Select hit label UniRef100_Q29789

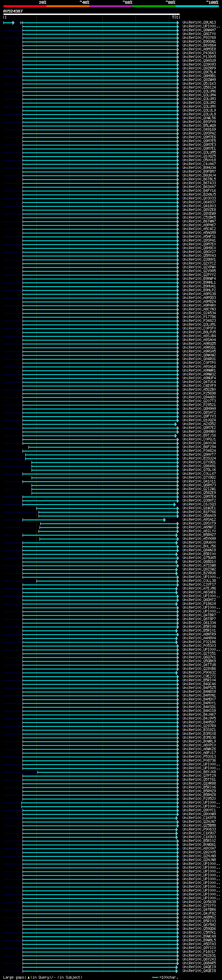[199, 726]
